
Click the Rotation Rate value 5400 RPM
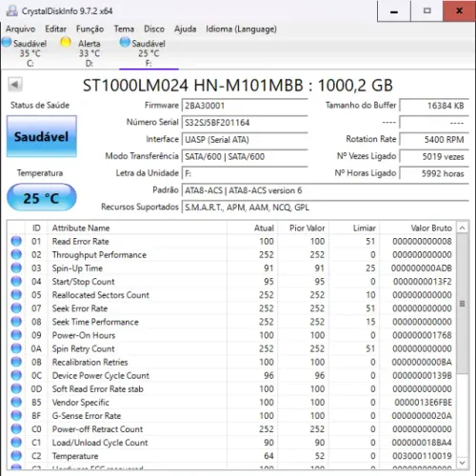coord(434,139)
